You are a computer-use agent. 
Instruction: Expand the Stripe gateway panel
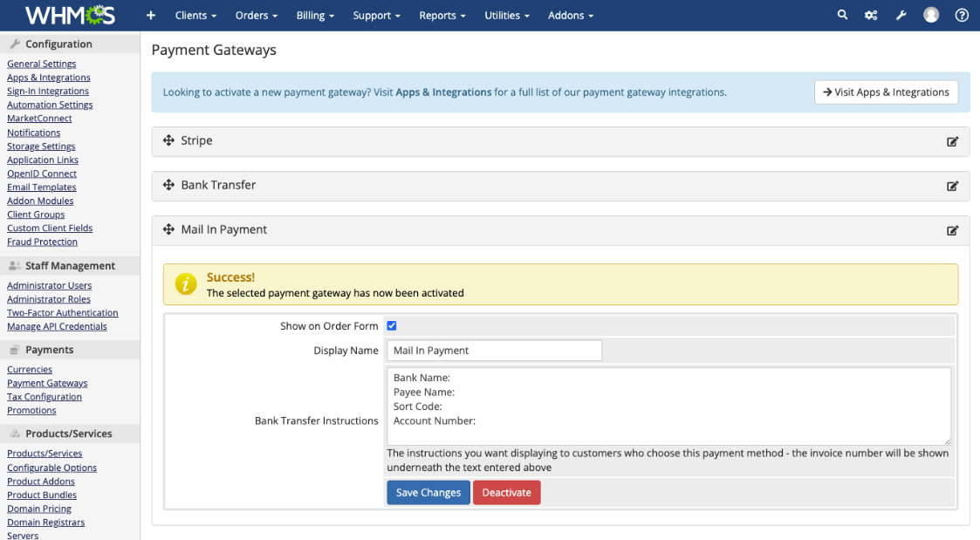point(560,141)
